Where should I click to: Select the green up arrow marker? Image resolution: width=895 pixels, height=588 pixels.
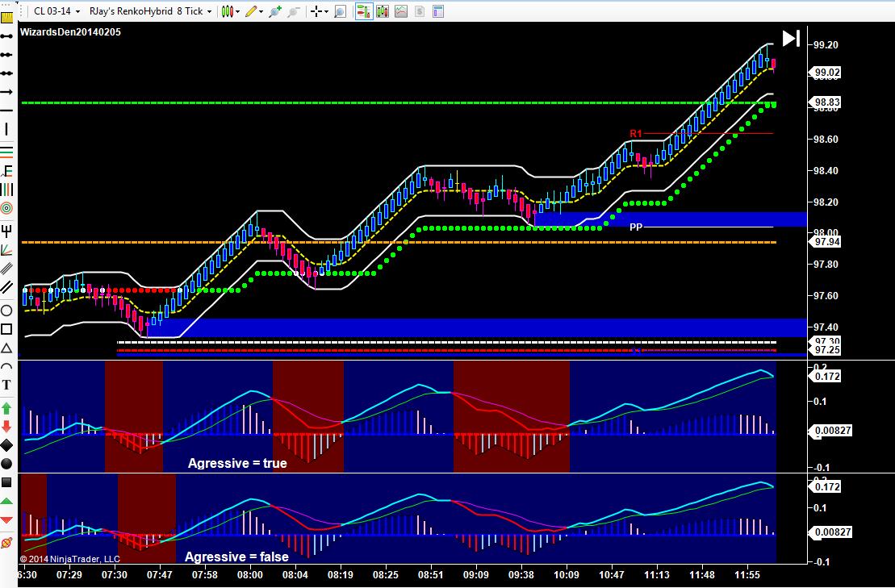click(x=6, y=408)
